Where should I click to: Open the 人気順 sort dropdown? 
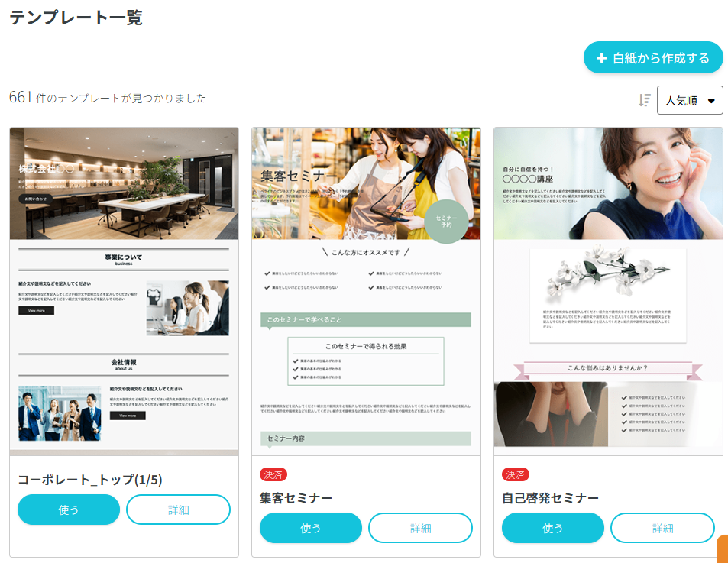point(690,100)
